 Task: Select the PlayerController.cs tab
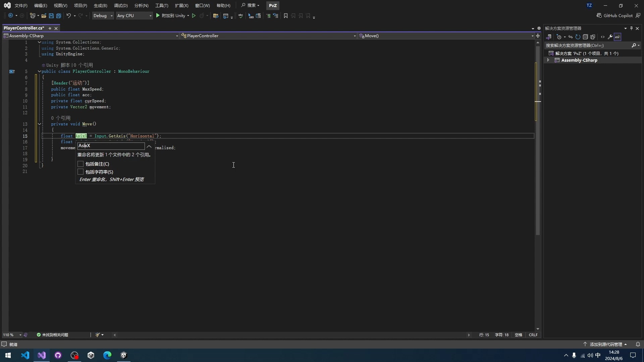(24, 28)
